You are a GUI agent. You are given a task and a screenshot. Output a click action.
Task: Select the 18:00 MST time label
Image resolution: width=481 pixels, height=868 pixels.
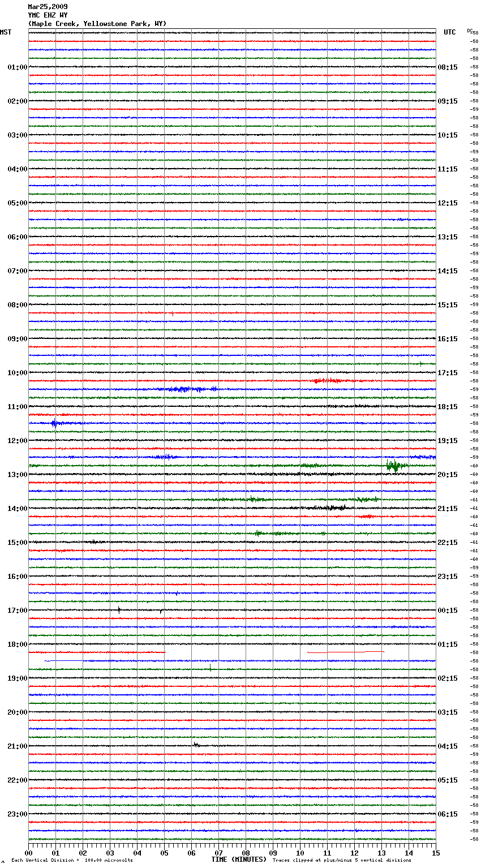tap(18, 644)
